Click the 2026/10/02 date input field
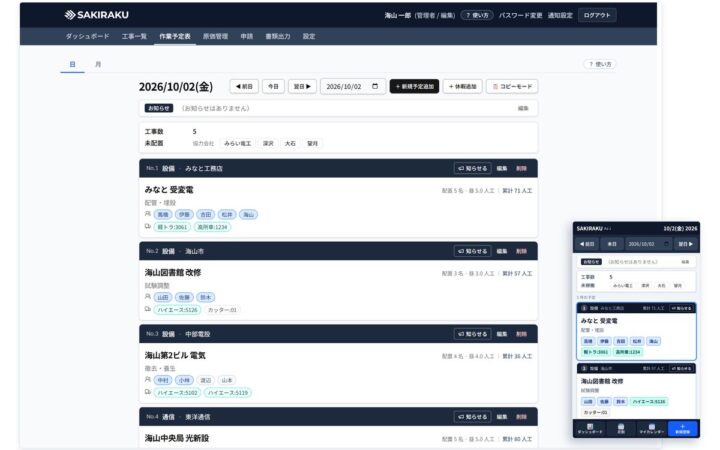This screenshot has height=450, width=720. coord(353,86)
